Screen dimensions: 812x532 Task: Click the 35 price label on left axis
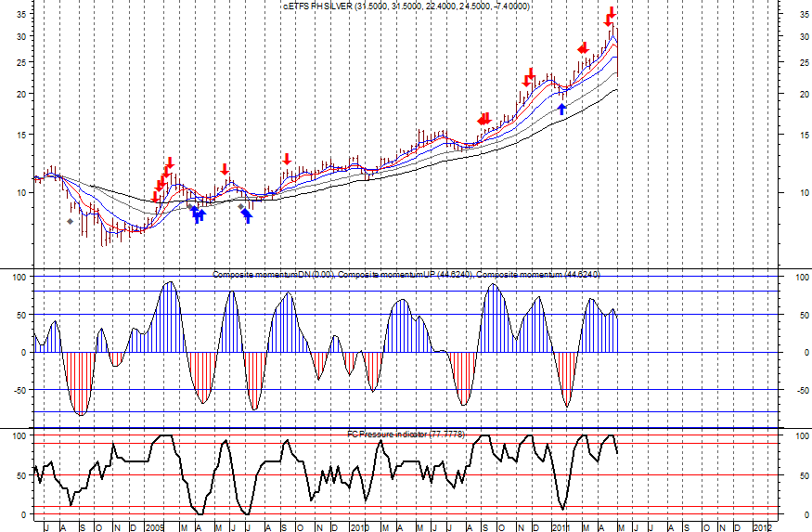[20, 15]
